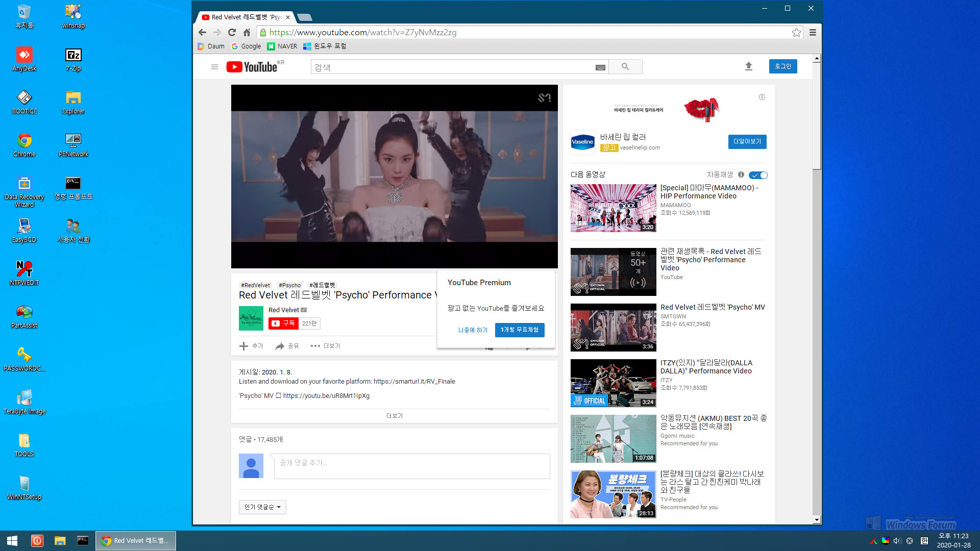Open the 추가 add-to menu
980x551 pixels.
[251, 346]
